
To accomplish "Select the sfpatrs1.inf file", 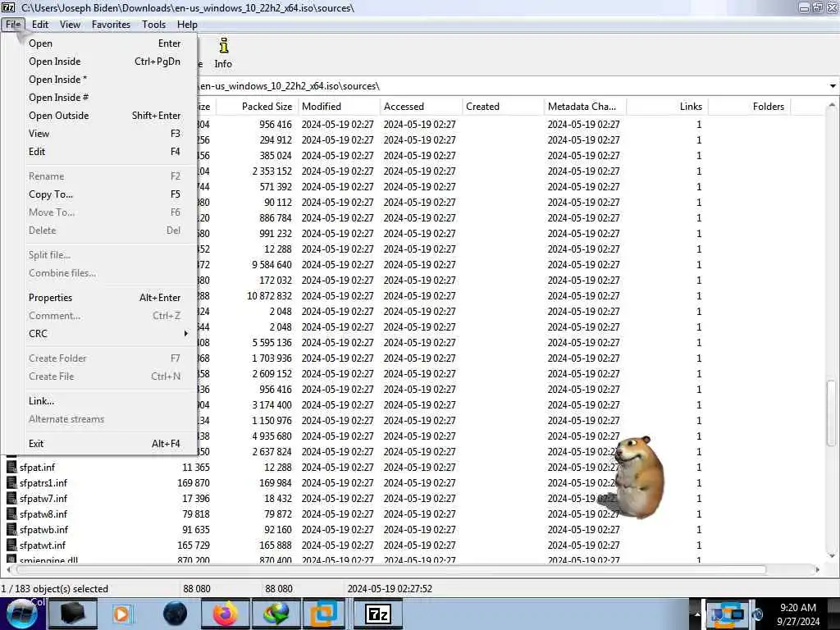I will point(43,482).
